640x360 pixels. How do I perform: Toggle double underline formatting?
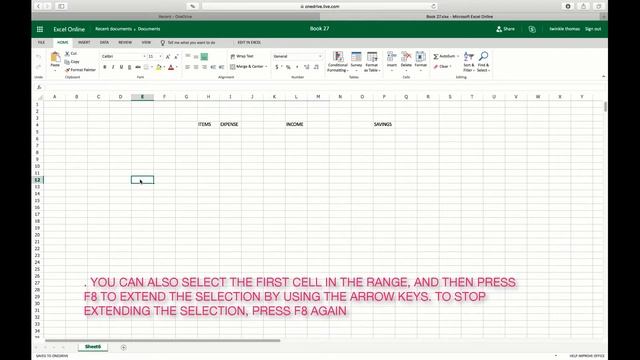[129, 67]
